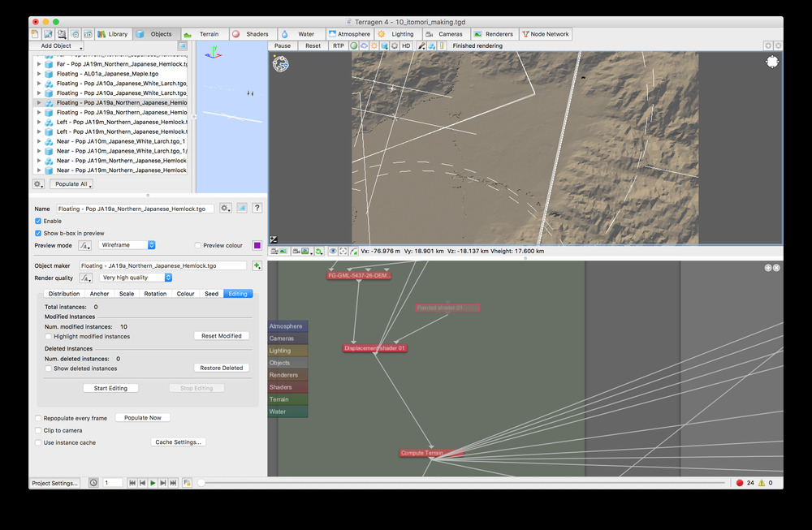The height and width of the screenshot is (530, 812).
Task: Open the Very high quality dropdown
Action: tap(136, 278)
